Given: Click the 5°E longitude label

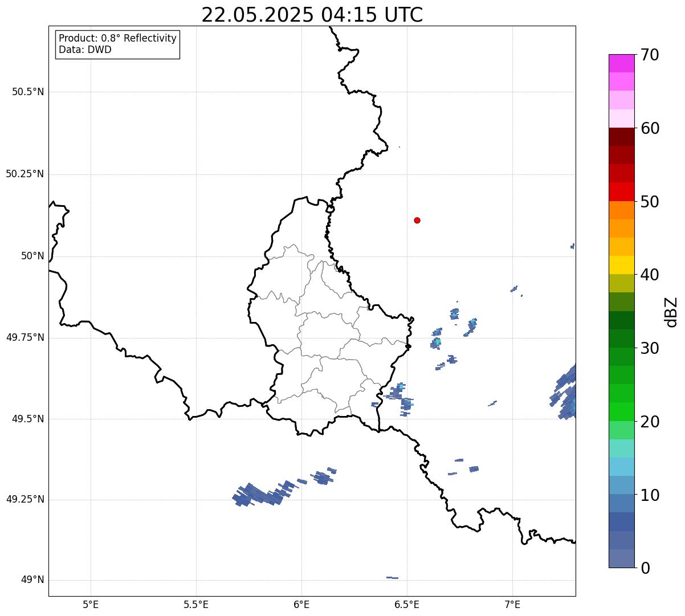Looking at the screenshot, I should (x=91, y=604).
